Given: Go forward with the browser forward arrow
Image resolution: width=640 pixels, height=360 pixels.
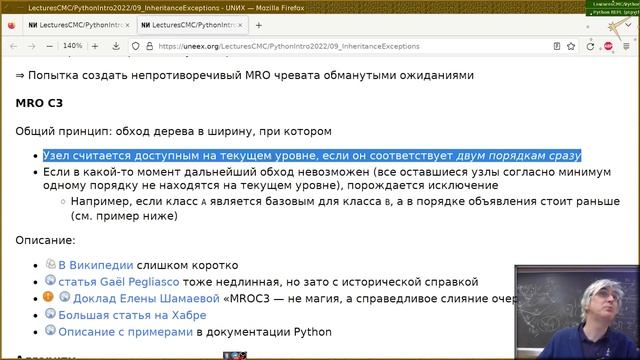Looking at the screenshot, I should tap(32, 46).
